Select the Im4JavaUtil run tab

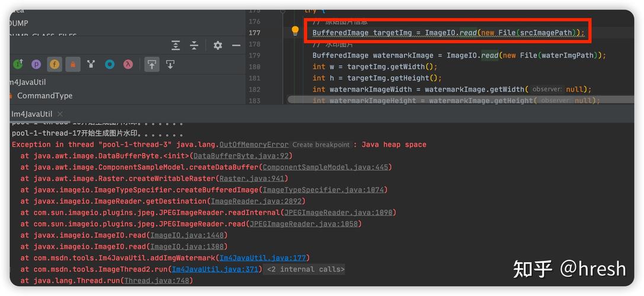[31, 114]
